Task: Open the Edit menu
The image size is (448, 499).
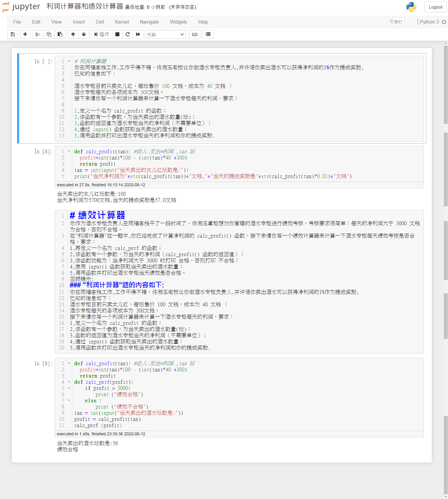Action: (36, 22)
